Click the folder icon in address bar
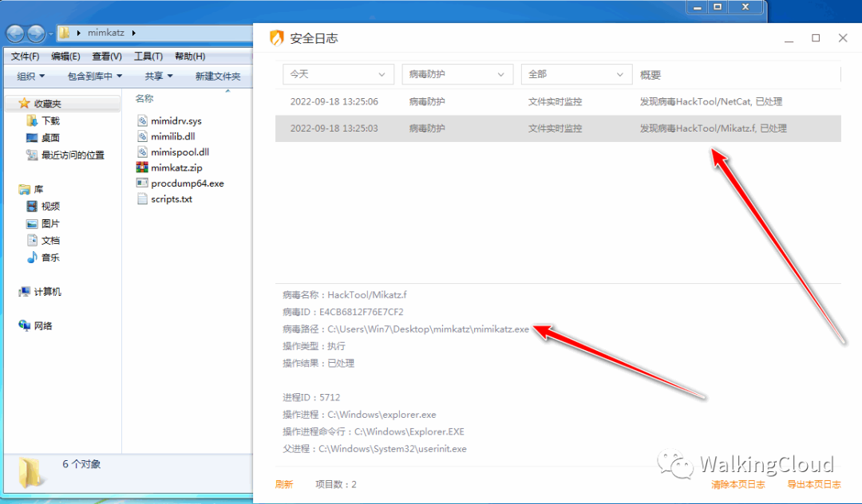Screen dimensions: 862x504 click(65, 33)
